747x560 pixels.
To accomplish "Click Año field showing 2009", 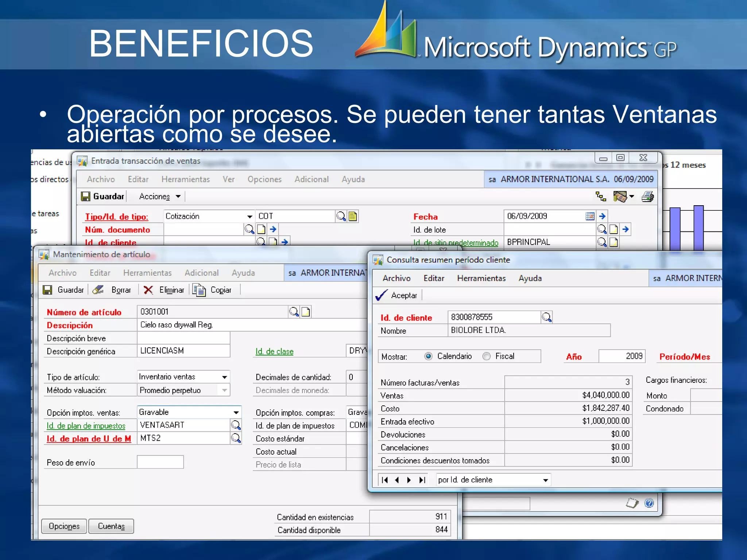I will tap(622, 356).
